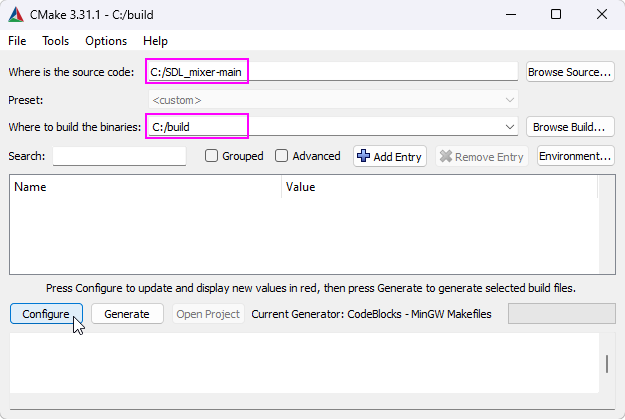Click Browse Build button
625x420 pixels.
[570, 127]
